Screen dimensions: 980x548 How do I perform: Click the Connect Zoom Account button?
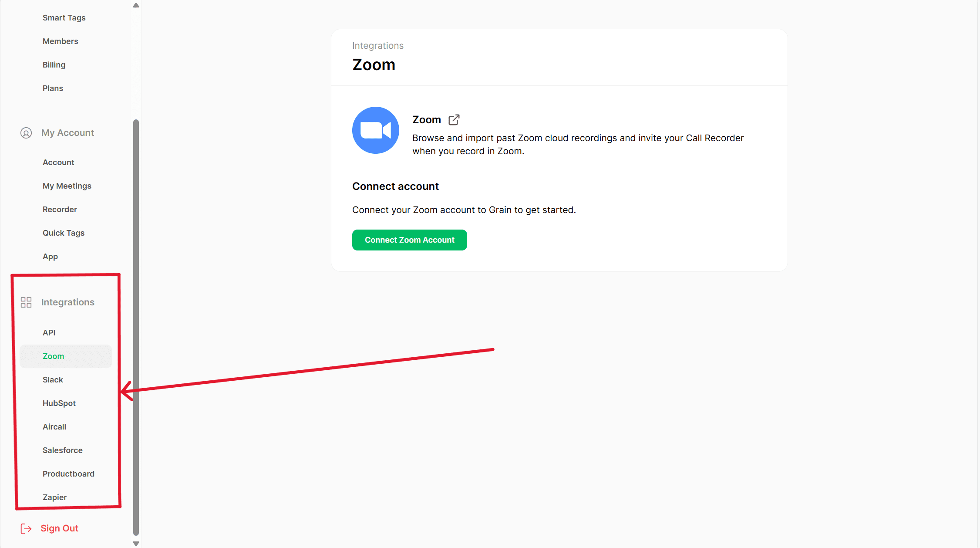coord(408,240)
